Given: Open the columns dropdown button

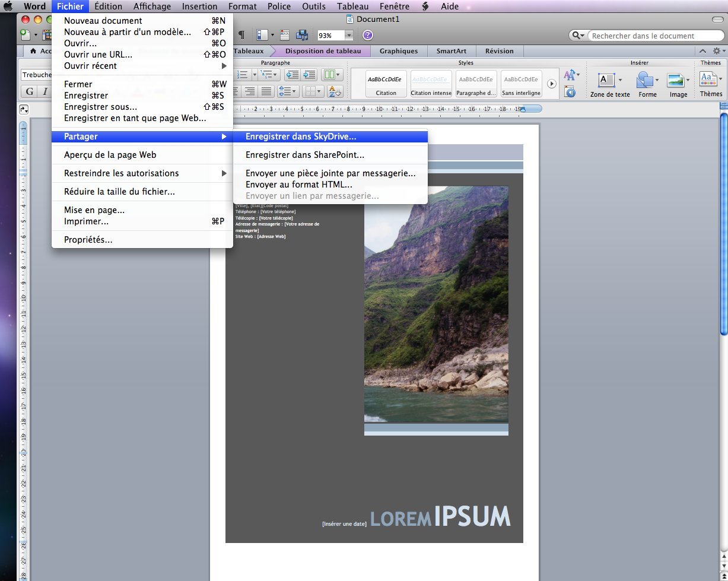Looking at the screenshot, I should pos(332,75).
